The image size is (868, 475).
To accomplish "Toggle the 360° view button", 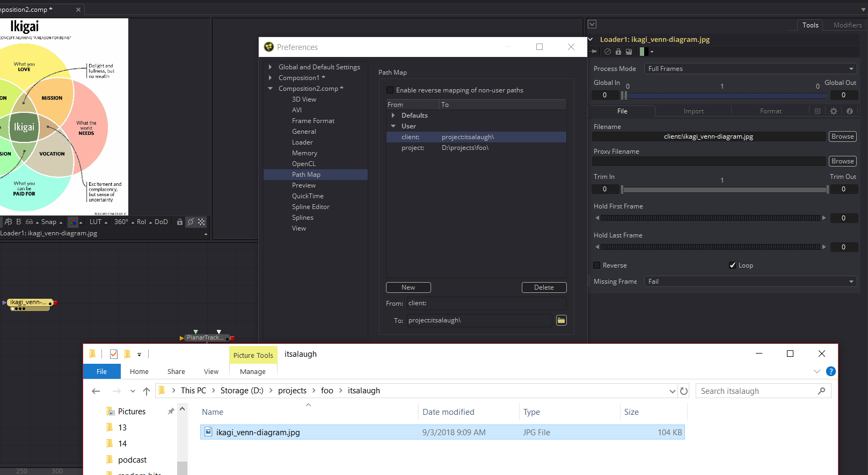I will point(121,222).
